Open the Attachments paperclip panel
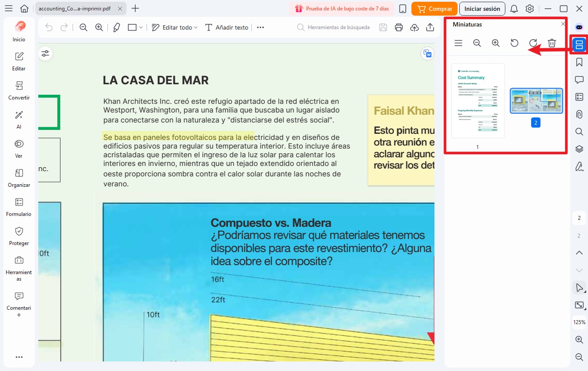This screenshot has width=588, height=371. (579, 114)
